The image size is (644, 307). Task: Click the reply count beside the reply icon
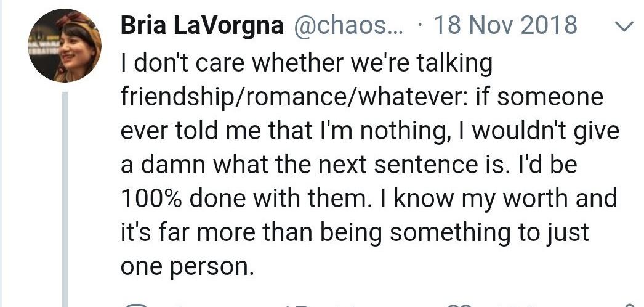pos(181,305)
